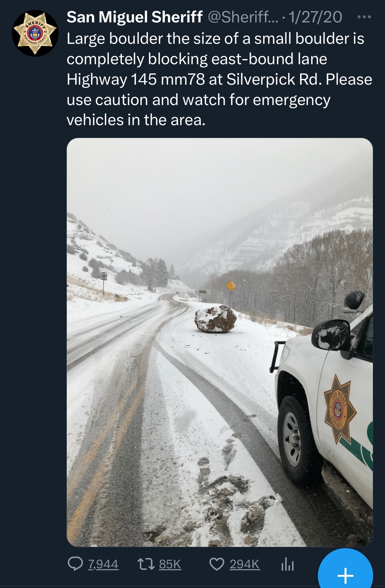Tap the yellow road sign in the photo
Image resolution: width=385 pixels, height=588 pixels.
tap(231, 286)
